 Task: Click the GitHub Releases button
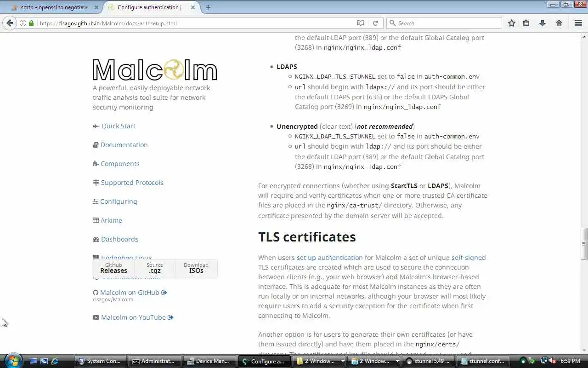(113, 268)
